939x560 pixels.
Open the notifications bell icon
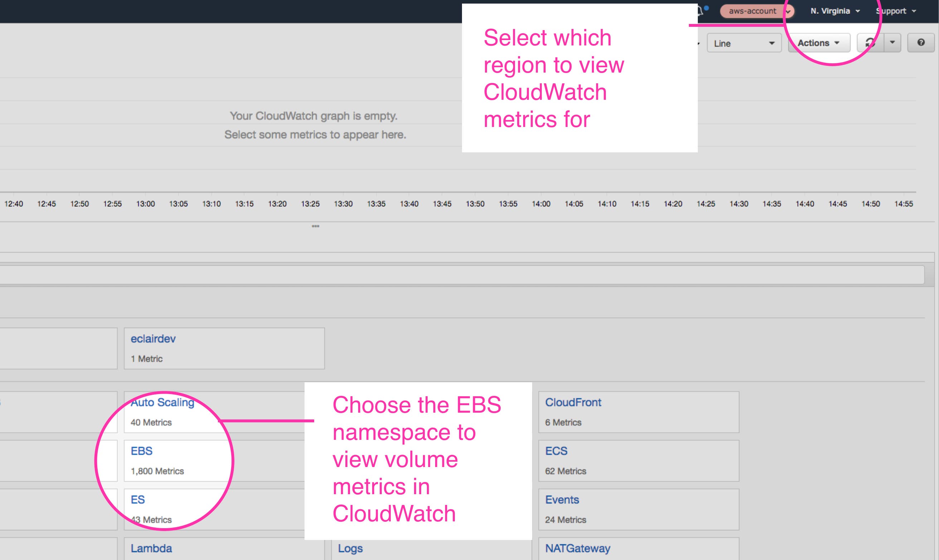tap(700, 9)
